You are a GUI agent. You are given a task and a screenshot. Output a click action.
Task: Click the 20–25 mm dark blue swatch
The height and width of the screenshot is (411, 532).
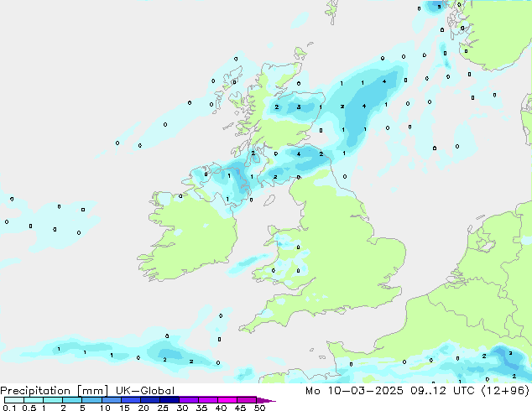(x=150, y=400)
